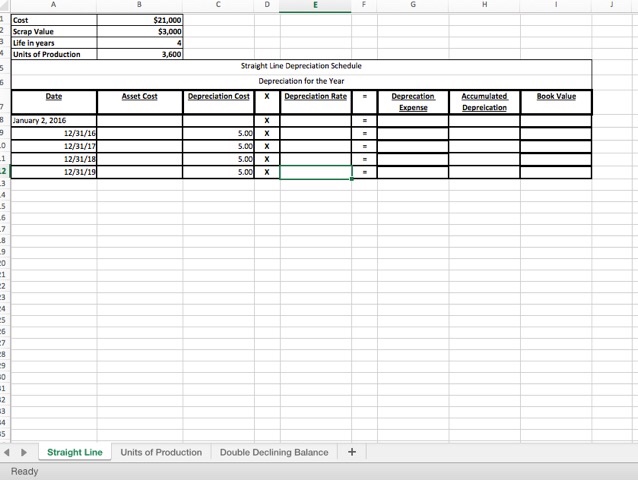Click the Straight Line Depreciation Schedule title
638x480 pixels.
tap(301, 66)
